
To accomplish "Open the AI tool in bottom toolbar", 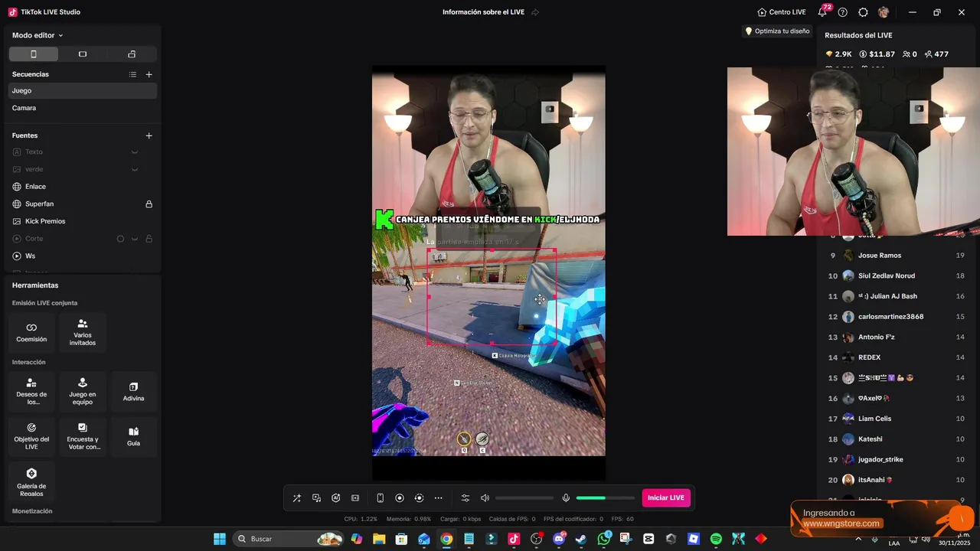I will tap(335, 498).
